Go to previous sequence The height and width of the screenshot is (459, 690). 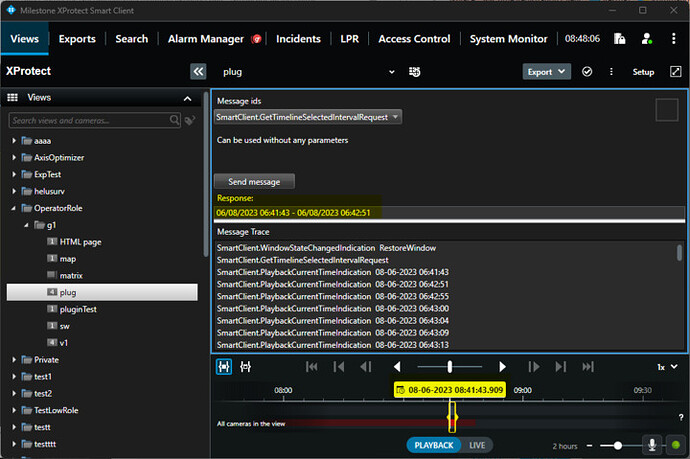tap(338, 367)
